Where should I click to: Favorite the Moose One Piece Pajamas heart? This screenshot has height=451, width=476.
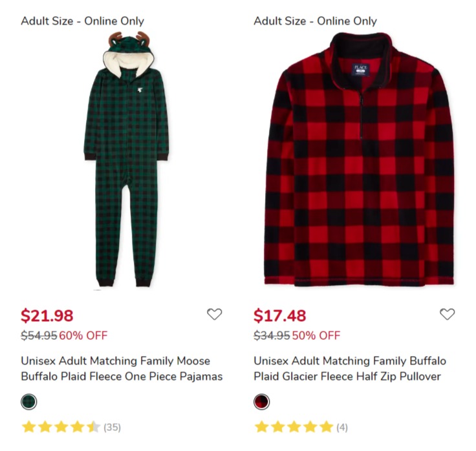(x=214, y=314)
